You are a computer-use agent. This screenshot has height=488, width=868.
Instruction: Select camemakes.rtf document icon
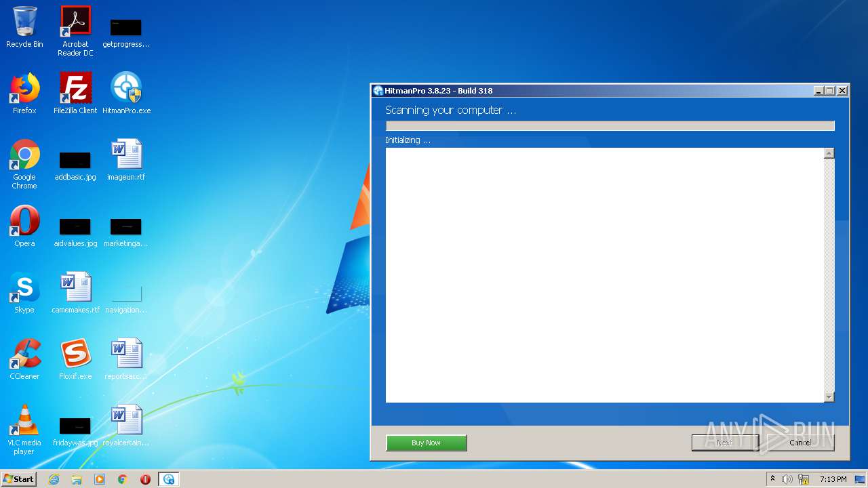click(75, 293)
